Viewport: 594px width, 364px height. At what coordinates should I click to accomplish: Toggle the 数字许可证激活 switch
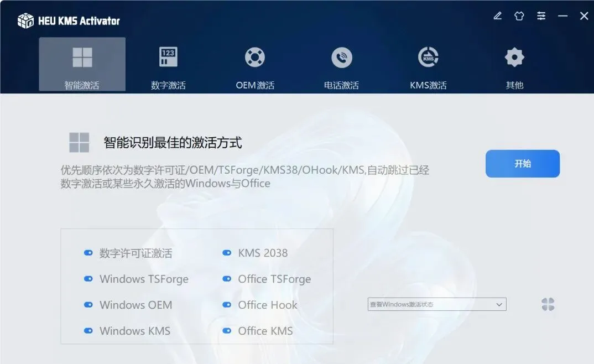88,253
